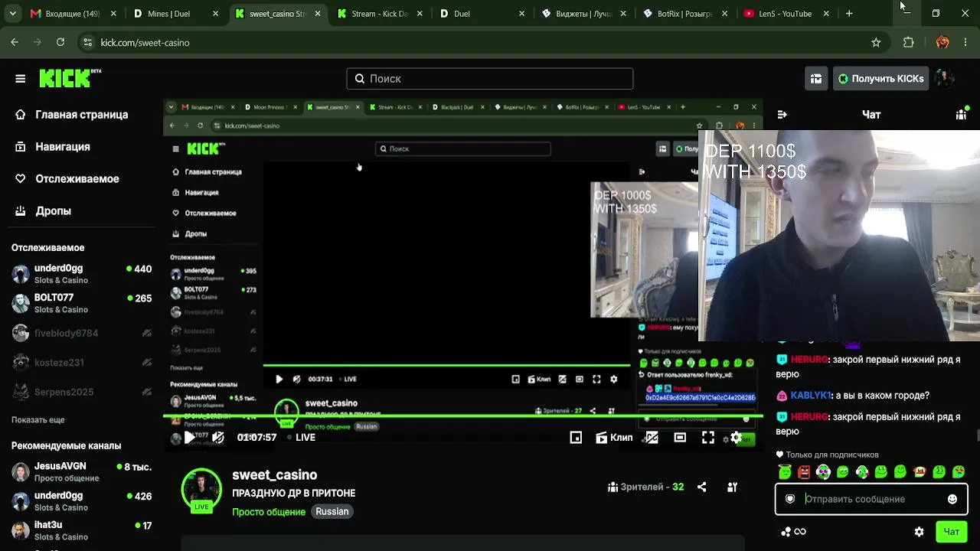
Task: Switch to the Входящие Gmail tab
Action: tap(73, 14)
